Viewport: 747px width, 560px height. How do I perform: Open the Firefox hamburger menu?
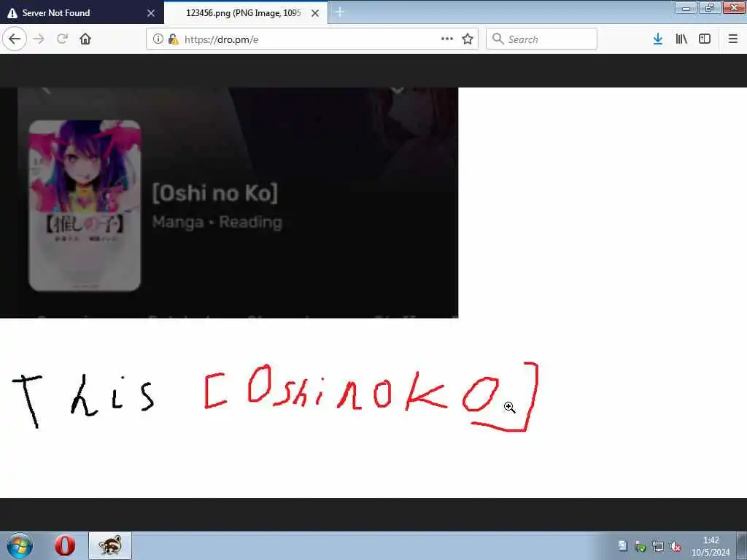[732, 39]
